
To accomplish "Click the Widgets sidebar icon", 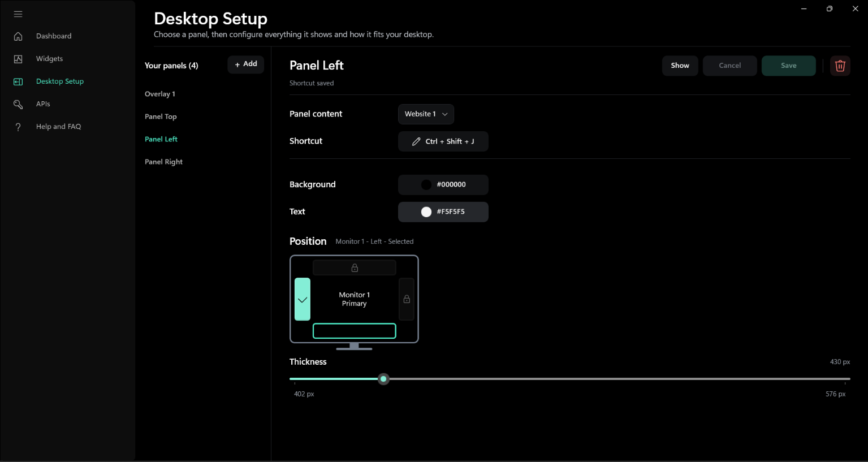I will coord(18,59).
